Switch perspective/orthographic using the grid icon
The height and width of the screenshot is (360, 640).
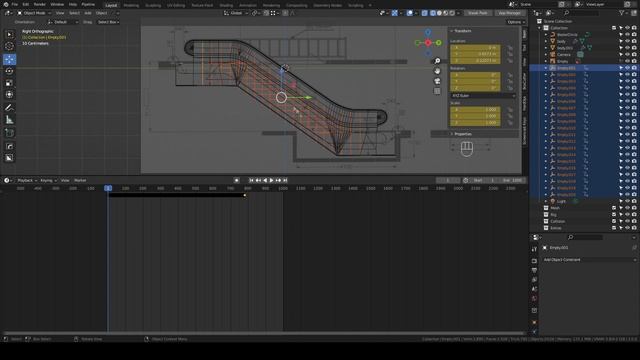click(437, 91)
